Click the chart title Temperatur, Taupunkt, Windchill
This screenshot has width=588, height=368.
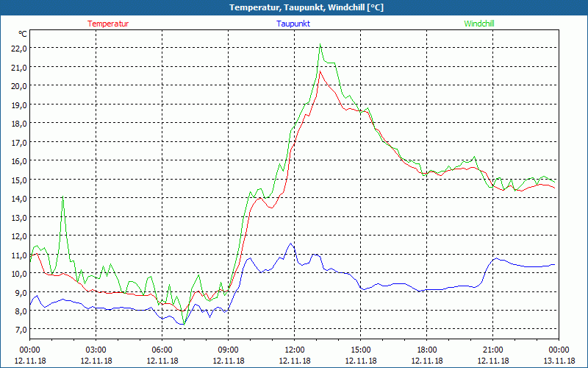[306, 7]
